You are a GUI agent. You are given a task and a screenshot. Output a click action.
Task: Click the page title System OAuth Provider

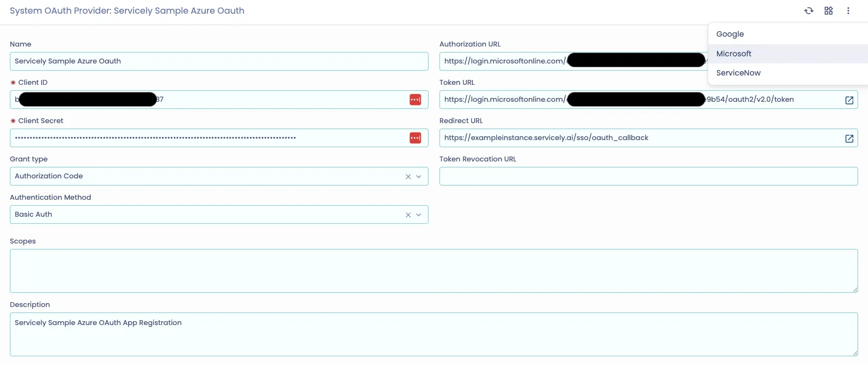(127, 11)
